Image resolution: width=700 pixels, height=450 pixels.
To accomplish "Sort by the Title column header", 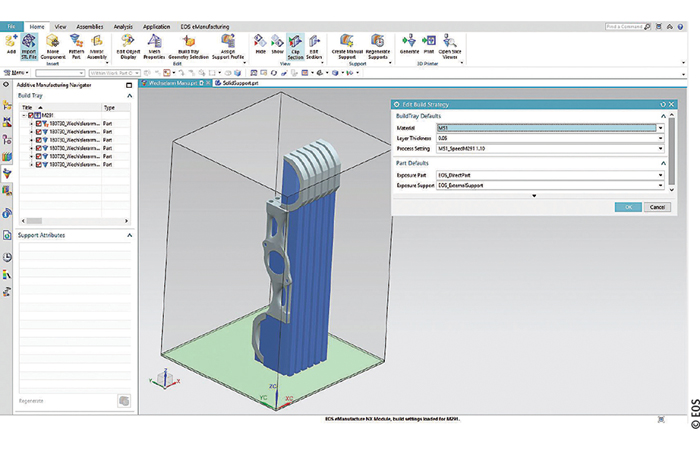I will [61, 108].
